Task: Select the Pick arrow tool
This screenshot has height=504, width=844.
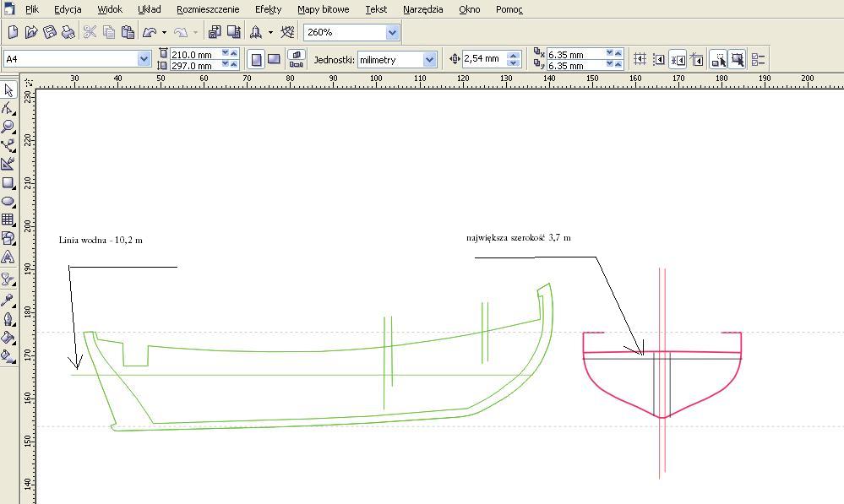Action: point(8,90)
